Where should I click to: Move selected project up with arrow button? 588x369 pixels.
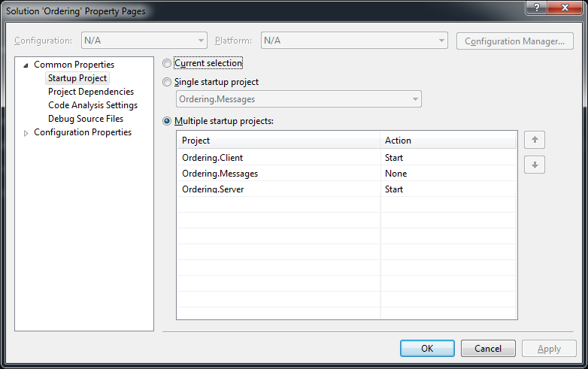click(535, 140)
